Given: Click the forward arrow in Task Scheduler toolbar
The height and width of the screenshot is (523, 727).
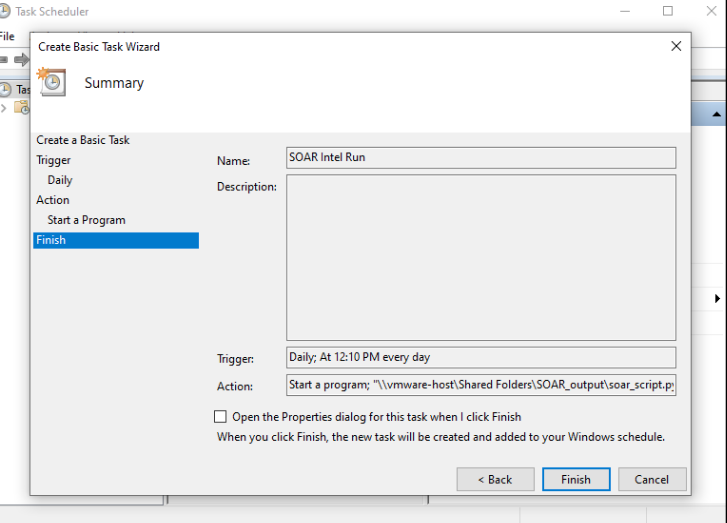Looking at the screenshot, I should (x=21, y=59).
